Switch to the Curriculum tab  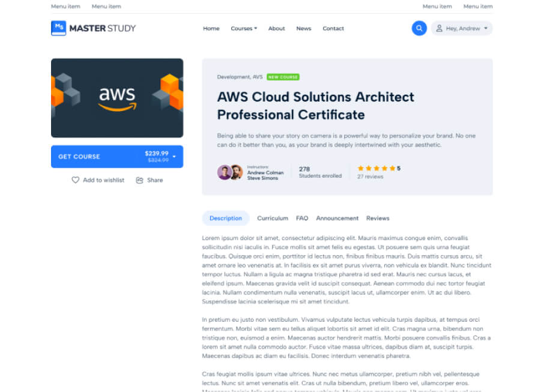click(273, 219)
